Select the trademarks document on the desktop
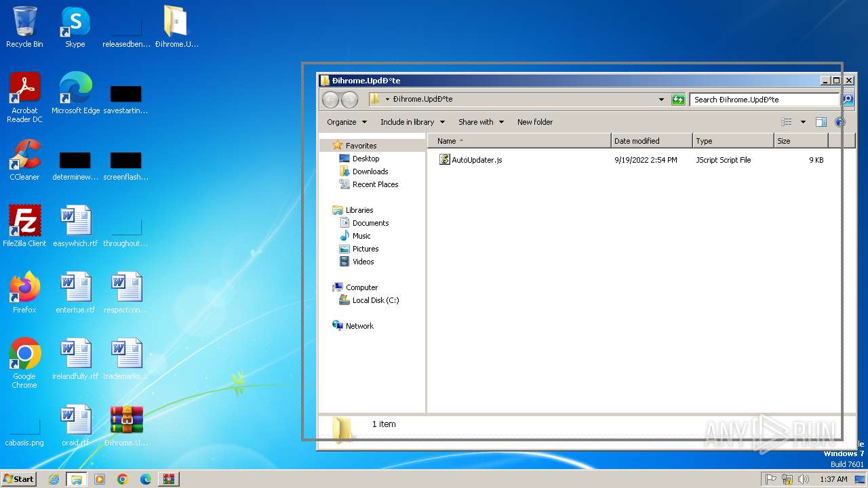Image resolution: width=868 pixels, height=488 pixels. 127,359
